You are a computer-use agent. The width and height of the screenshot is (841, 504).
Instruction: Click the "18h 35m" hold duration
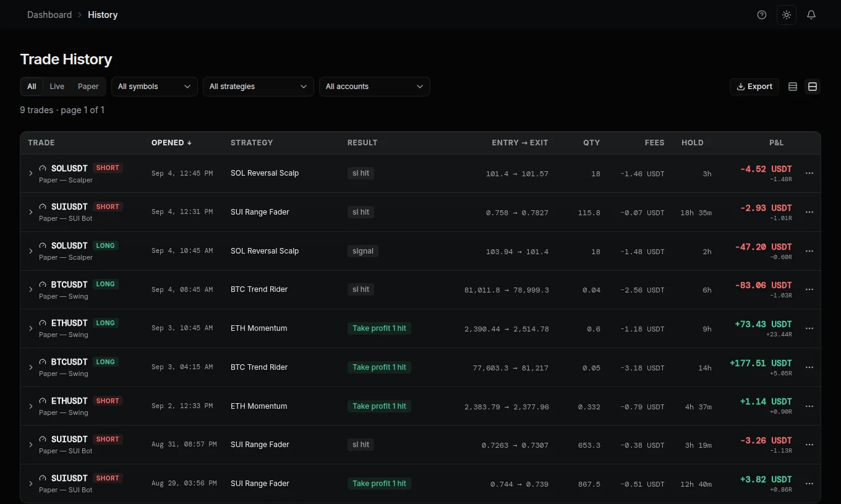click(x=696, y=213)
